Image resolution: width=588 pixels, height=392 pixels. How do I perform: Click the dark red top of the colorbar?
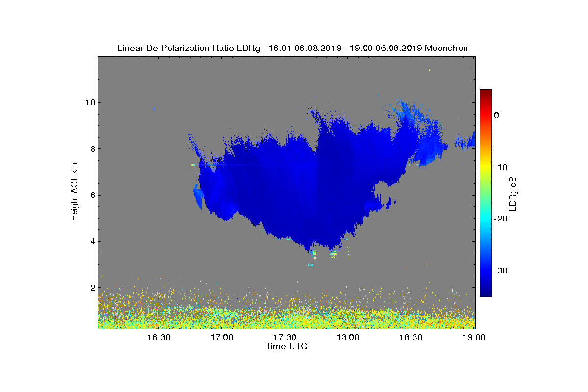click(486, 92)
